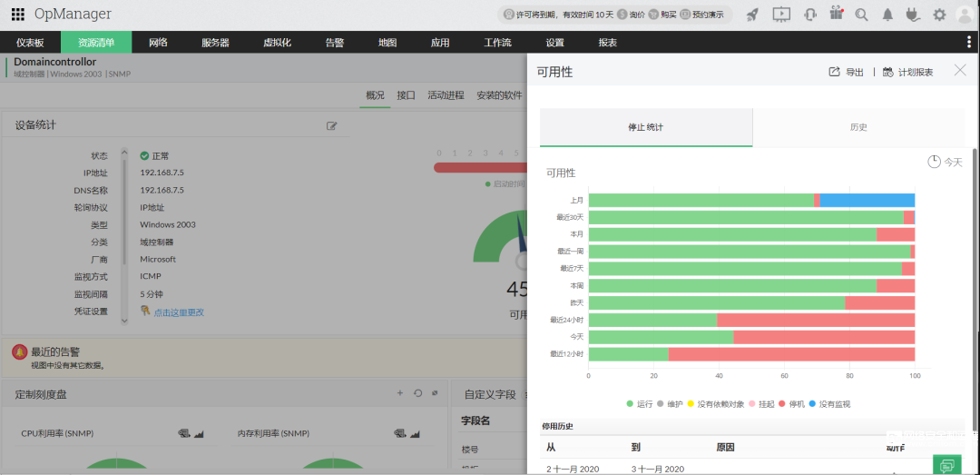Open the 告警 menu

point(334,43)
